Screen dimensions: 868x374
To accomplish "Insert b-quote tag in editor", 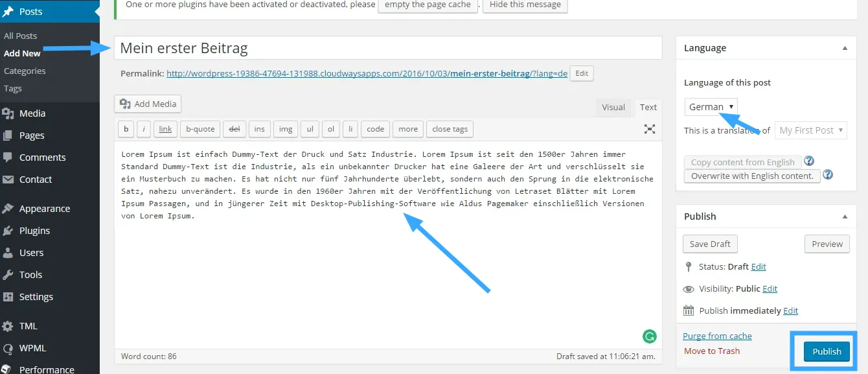I will pos(200,129).
